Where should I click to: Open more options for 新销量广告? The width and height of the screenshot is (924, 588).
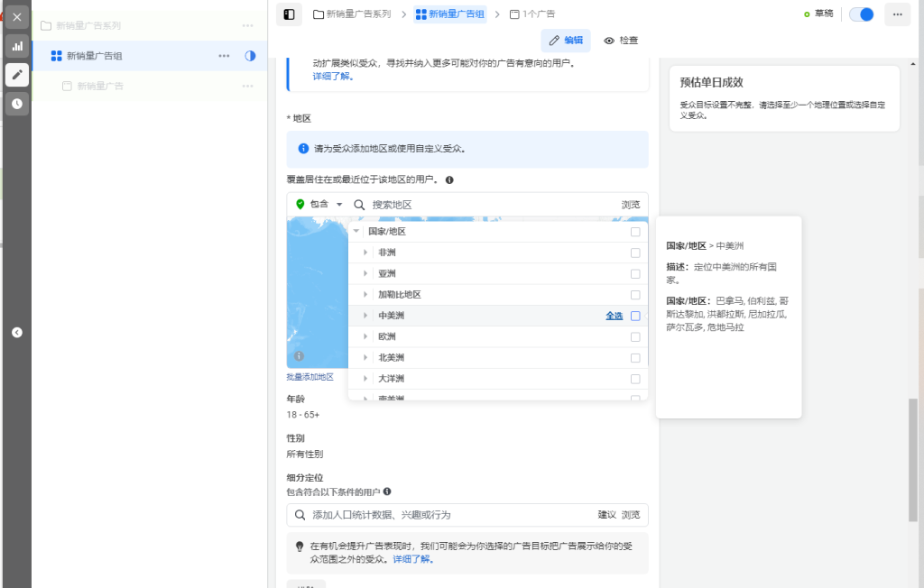pyautogui.click(x=247, y=86)
